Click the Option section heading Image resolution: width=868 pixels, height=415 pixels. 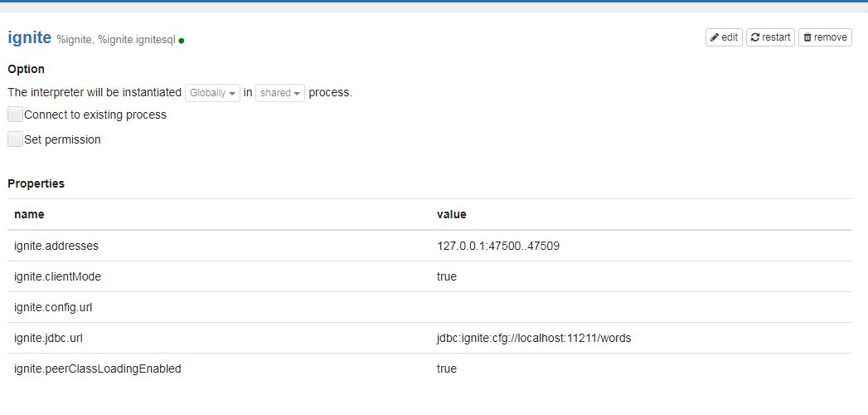[26, 69]
